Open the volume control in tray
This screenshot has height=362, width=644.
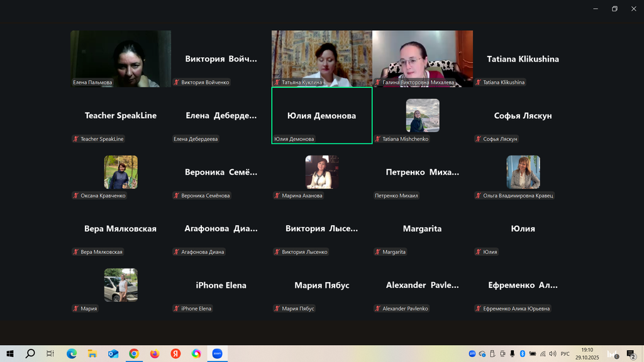[552, 354]
